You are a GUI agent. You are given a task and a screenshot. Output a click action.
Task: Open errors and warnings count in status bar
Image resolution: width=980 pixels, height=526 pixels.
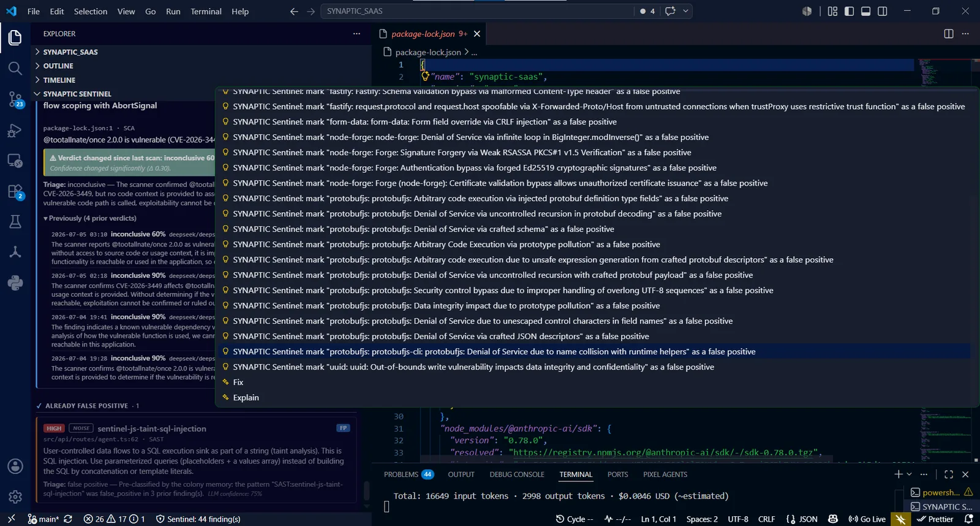coord(114,519)
